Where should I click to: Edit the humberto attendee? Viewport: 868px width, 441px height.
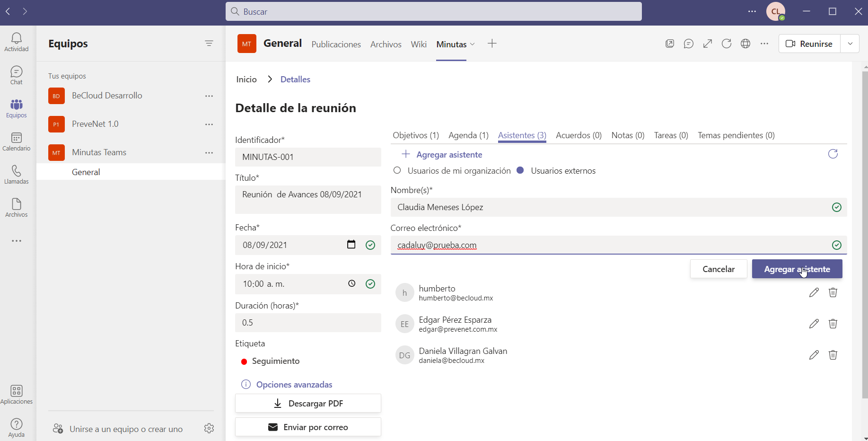(814, 292)
